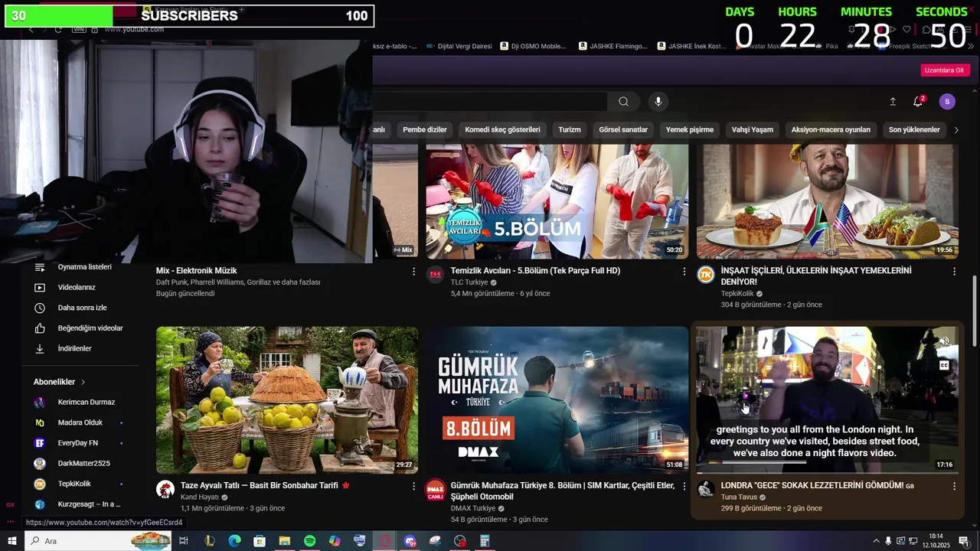This screenshot has width=980, height=551.
Task: Open TLC Türkiye channel avatar
Action: (435, 274)
